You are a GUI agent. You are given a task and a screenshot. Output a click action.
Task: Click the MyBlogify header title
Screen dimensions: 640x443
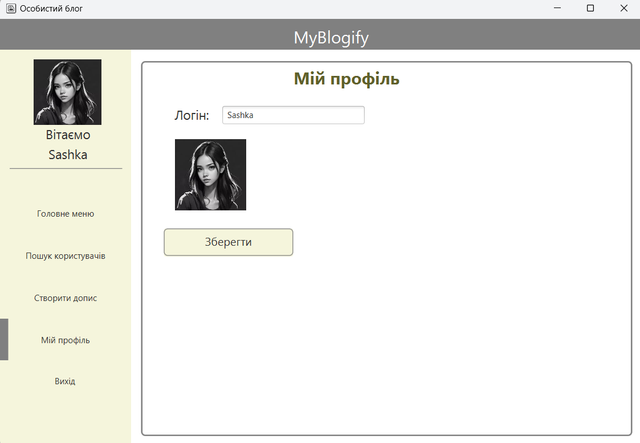click(x=331, y=38)
